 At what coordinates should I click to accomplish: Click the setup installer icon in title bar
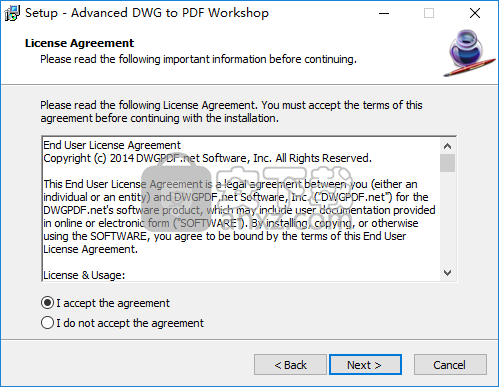(12, 13)
